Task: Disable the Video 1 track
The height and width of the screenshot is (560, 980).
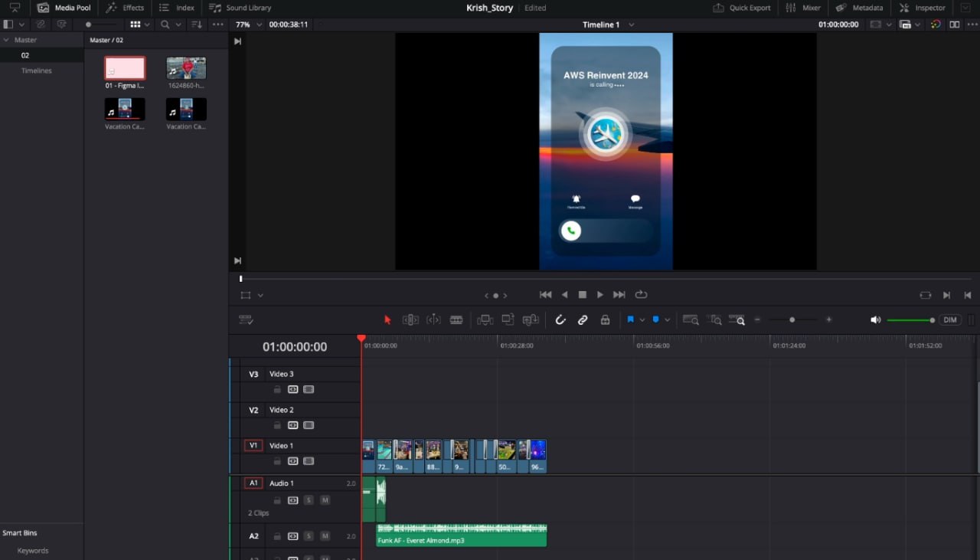Action: 309,461
